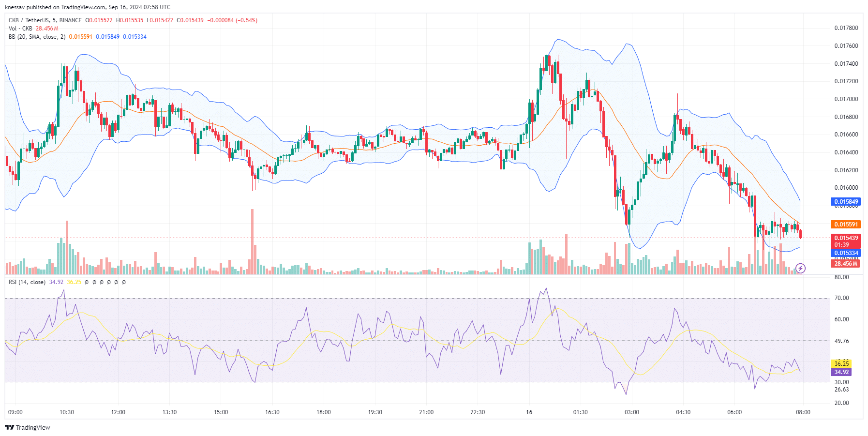Click the CKB / TetherUS symbol title
The width and height of the screenshot is (868, 436).
[45, 20]
